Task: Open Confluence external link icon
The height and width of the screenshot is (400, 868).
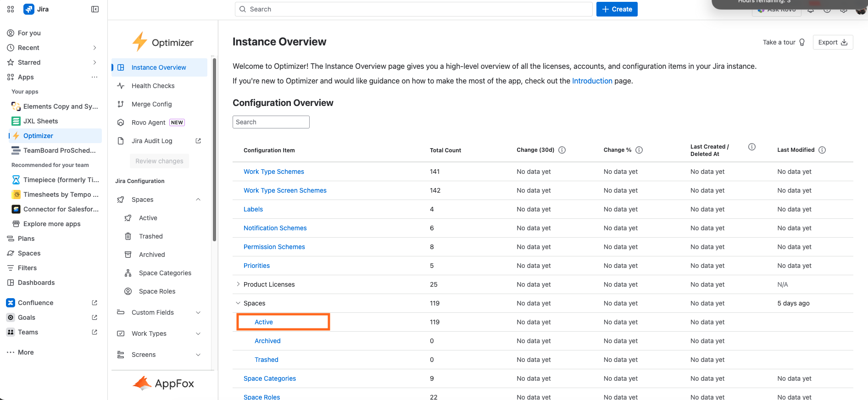Action: click(95, 303)
